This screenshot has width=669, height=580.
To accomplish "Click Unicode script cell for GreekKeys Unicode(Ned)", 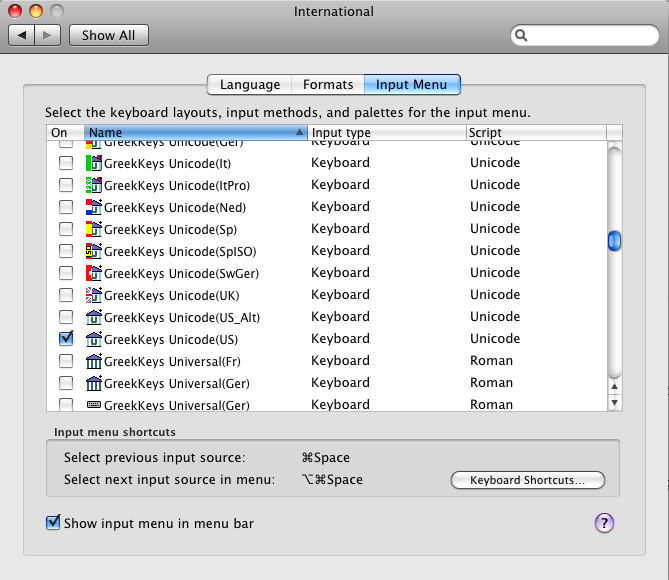I will (x=495, y=207).
